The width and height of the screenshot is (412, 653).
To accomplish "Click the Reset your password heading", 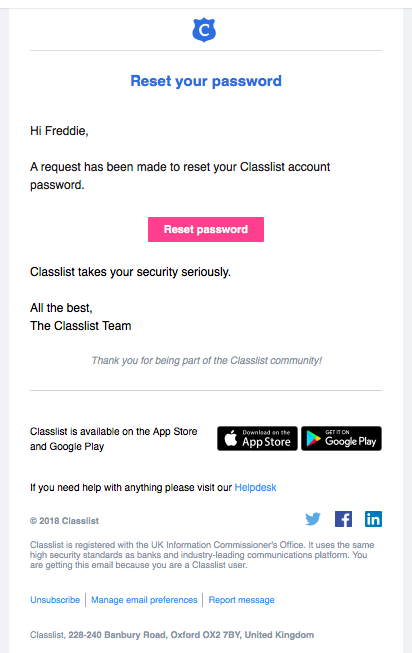I will pos(206,81).
